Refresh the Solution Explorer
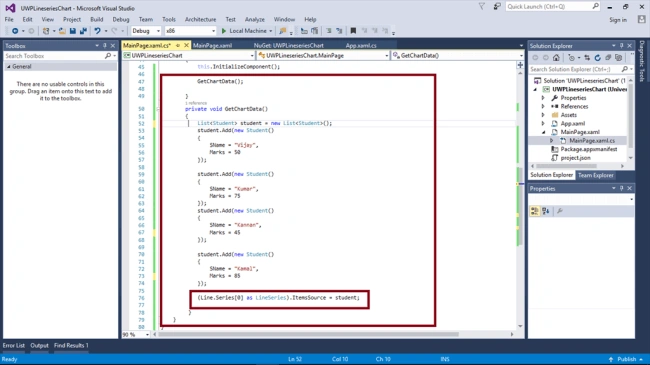The width and height of the screenshot is (650, 365). click(x=597, y=58)
